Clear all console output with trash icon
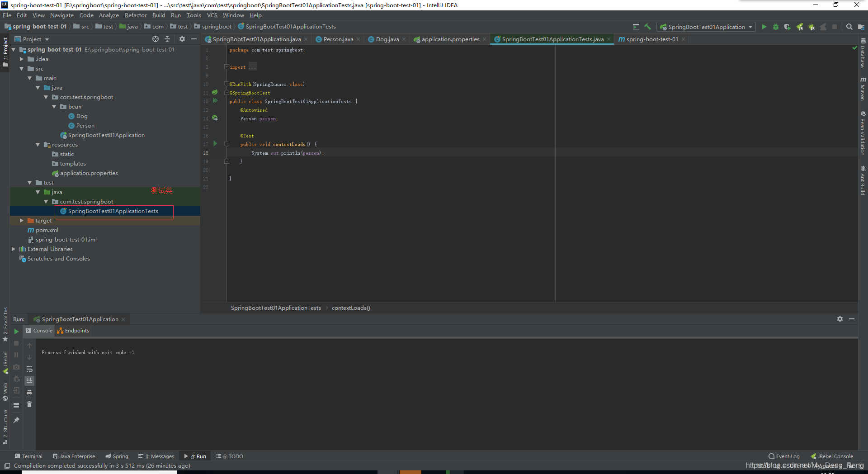 click(x=29, y=404)
